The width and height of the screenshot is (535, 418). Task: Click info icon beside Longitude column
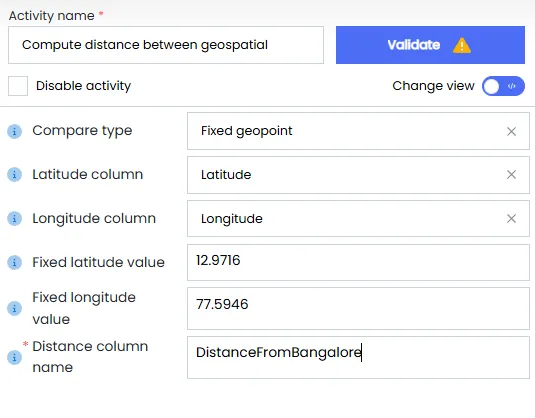14,218
